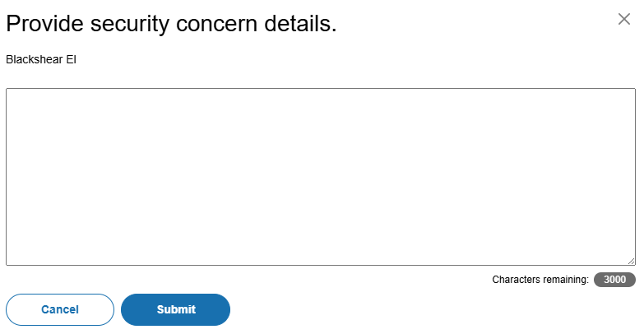Click the blue Submit button
This screenshot has height=334, width=644.
point(175,309)
